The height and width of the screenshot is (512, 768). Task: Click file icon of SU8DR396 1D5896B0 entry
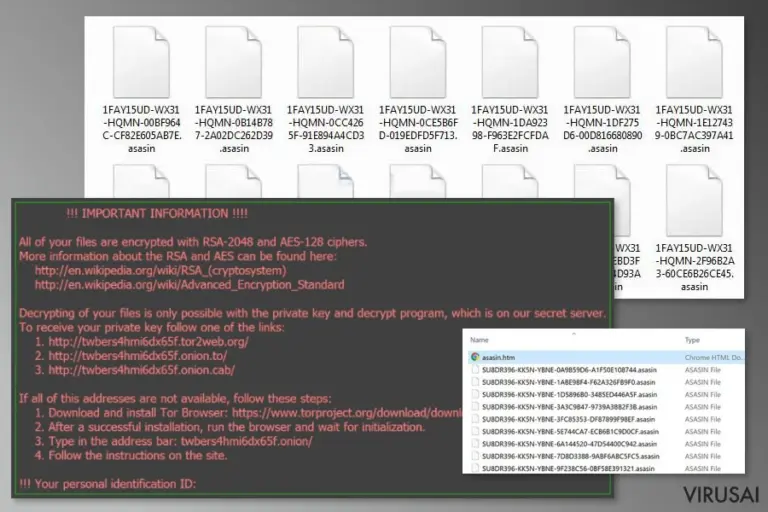475,394
